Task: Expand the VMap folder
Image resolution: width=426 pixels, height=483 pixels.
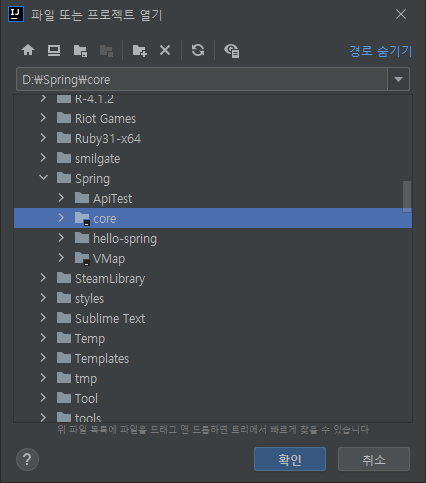Action: click(x=61, y=258)
